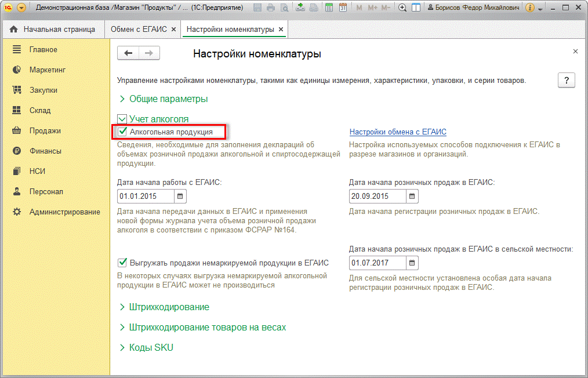This screenshot has width=588, height=378.
Task: Click the 1C logo icon in title bar
Action: tap(8, 8)
